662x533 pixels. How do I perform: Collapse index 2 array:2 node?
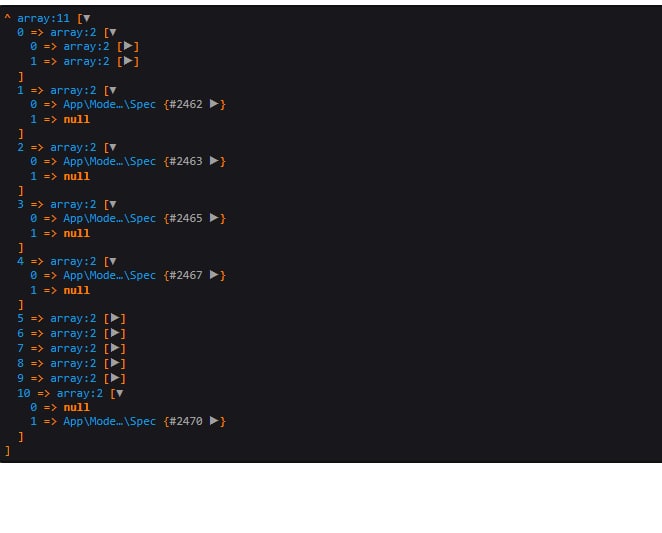(113, 147)
